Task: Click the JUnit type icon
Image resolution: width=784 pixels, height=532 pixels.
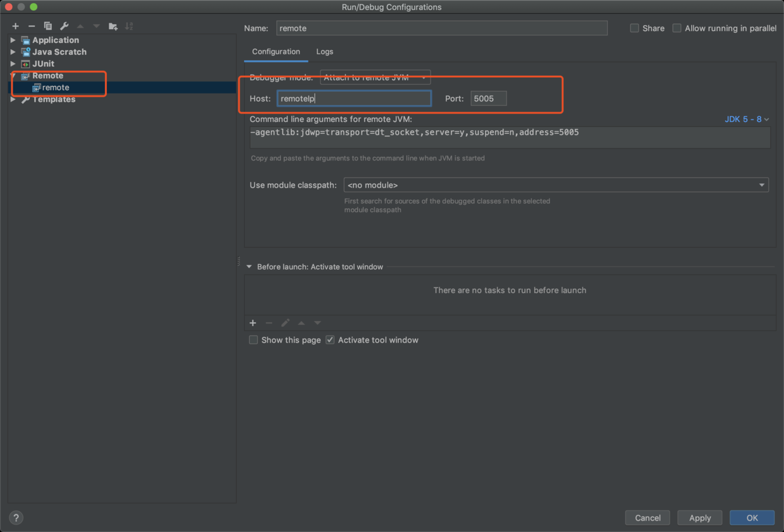Action: (x=25, y=64)
